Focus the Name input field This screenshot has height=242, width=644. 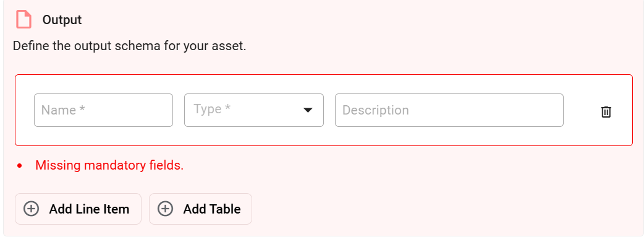pos(103,110)
